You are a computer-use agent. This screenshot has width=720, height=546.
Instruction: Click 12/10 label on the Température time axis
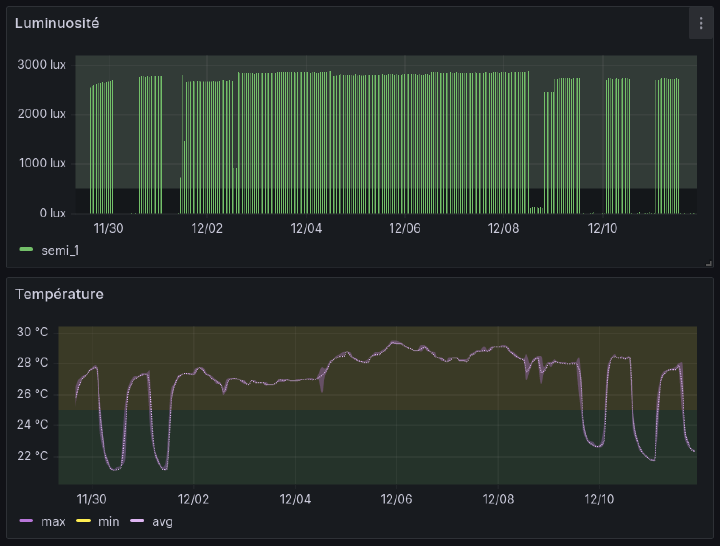599,499
